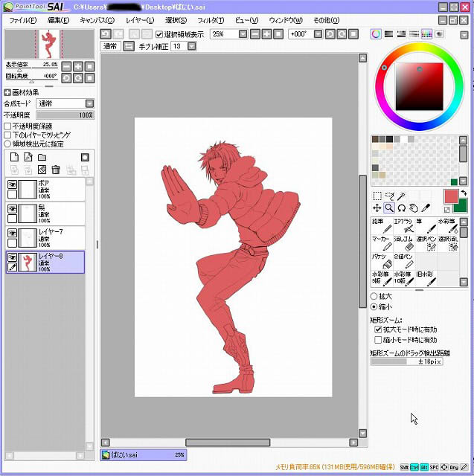Create a new layer folder
This screenshot has height=476, width=474.
click(42, 157)
